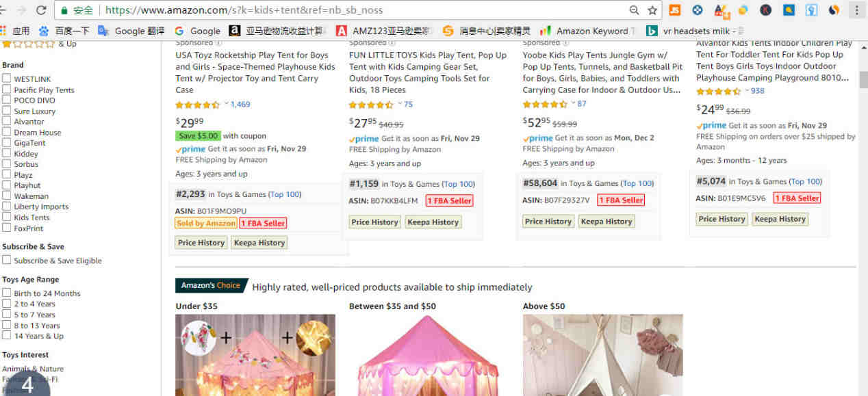868x396 pixels.
Task: Open the Keepa extension icon with red K
Action: pos(766,10)
